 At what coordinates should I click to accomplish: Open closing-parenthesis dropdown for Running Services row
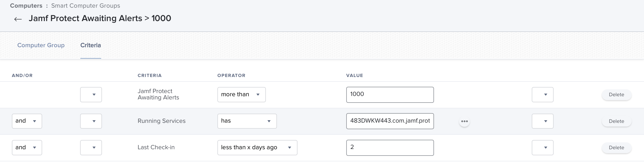pyautogui.click(x=543, y=121)
